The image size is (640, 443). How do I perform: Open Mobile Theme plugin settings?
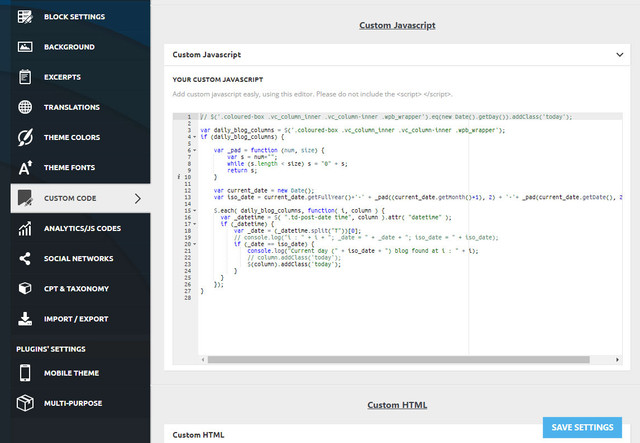(x=80, y=373)
